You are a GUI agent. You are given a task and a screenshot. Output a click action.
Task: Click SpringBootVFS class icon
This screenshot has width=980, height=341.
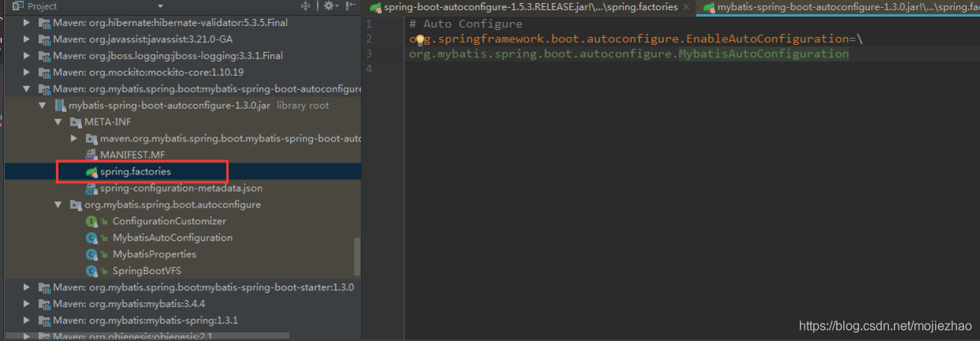92,271
